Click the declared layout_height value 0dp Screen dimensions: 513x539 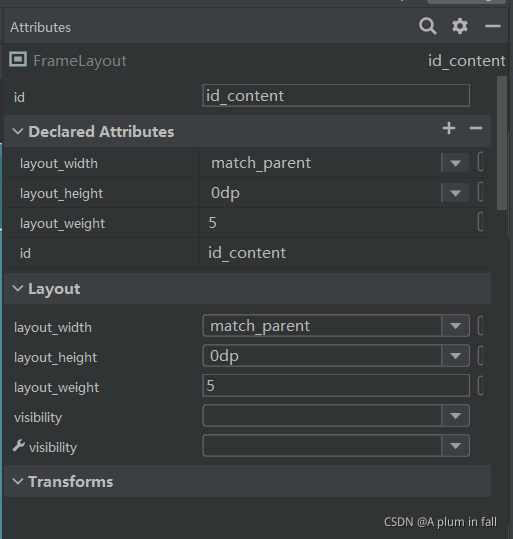(x=225, y=193)
